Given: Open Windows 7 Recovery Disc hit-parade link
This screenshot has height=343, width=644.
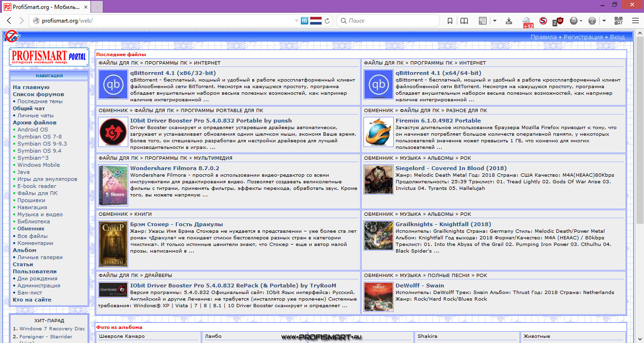Looking at the screenshot, I should pyautogui.click(x=52, y=329).
